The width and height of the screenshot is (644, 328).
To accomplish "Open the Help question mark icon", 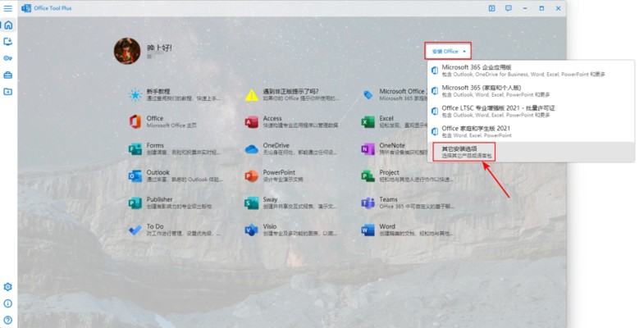I will click(8, 320).
